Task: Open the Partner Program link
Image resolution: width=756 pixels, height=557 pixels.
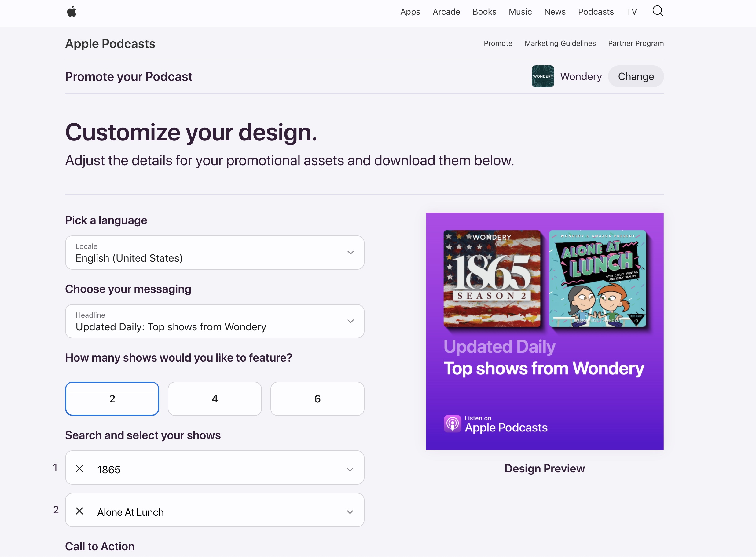Action: pyautogui.click(x=636, y=43)
